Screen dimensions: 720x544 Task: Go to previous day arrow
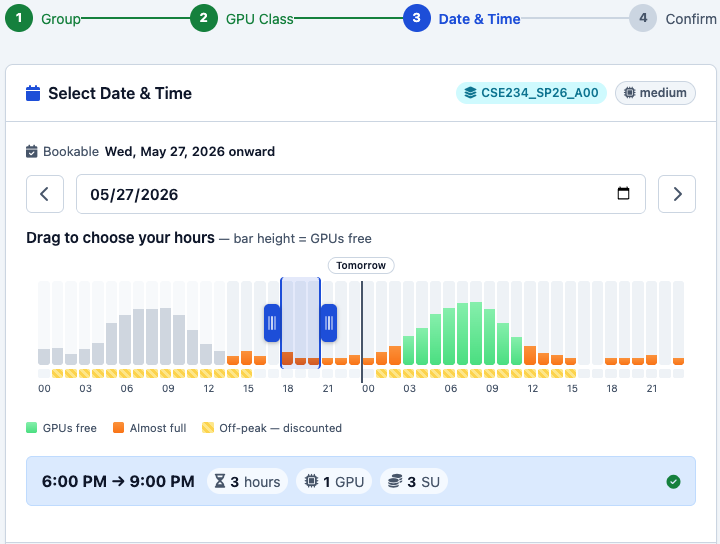(45, 194)
